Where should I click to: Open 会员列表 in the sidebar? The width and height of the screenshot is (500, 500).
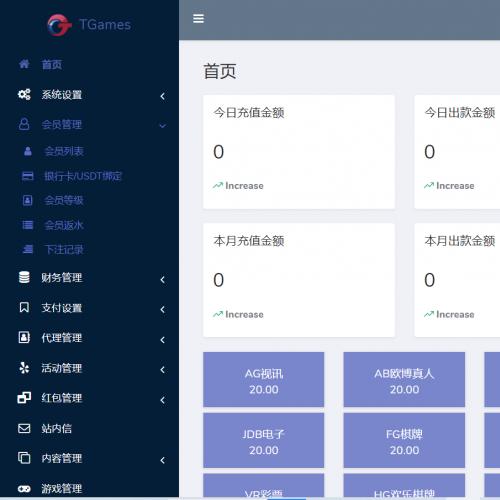pyautogui.click(x=64, y=151)
